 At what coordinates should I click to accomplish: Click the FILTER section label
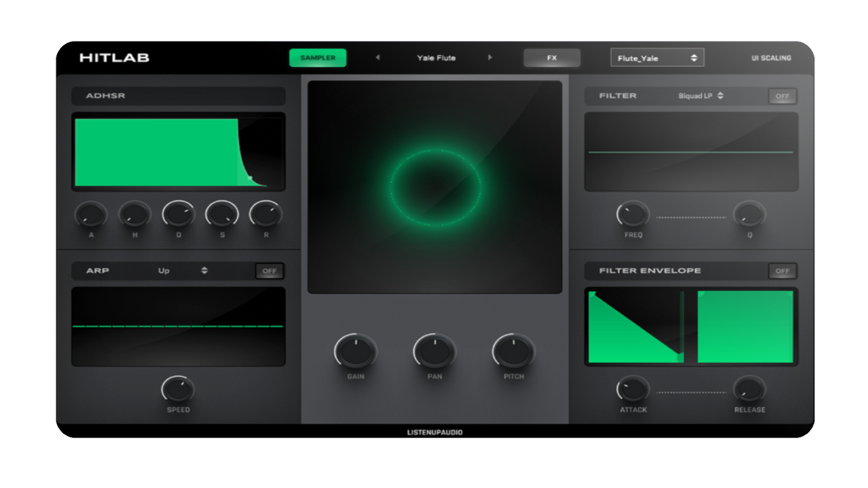click(x=618, y=95)
